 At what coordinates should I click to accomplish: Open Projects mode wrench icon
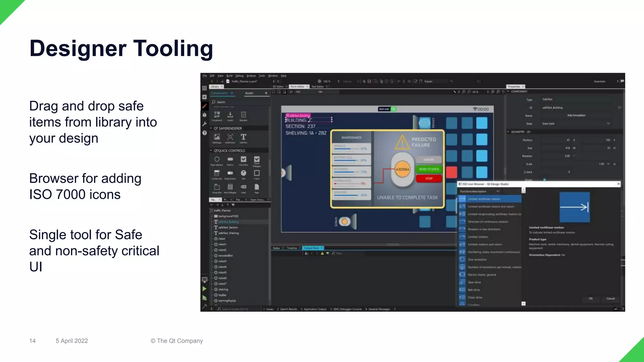tap(204, 124)
